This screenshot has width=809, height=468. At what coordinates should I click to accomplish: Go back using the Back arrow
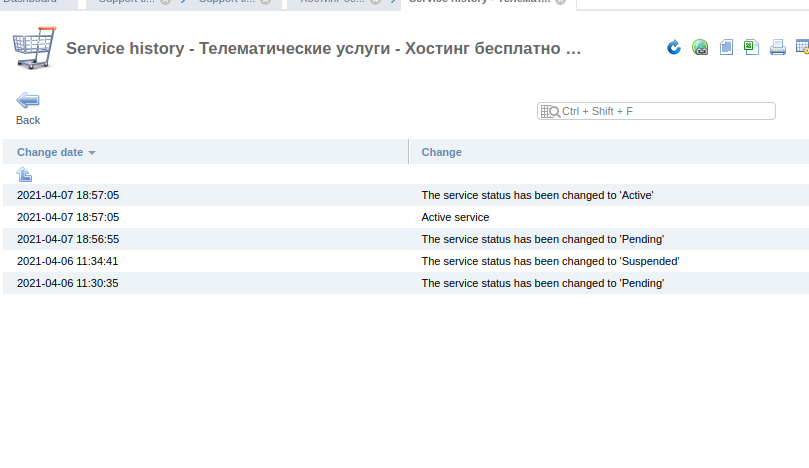tap(28, 109)
